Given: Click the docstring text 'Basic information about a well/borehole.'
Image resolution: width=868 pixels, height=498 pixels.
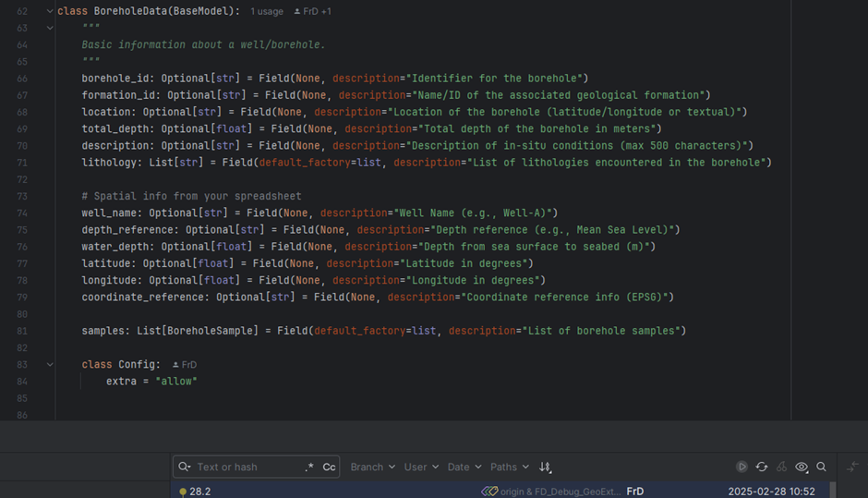Looking at the screenshot, I should click(204, 45).
